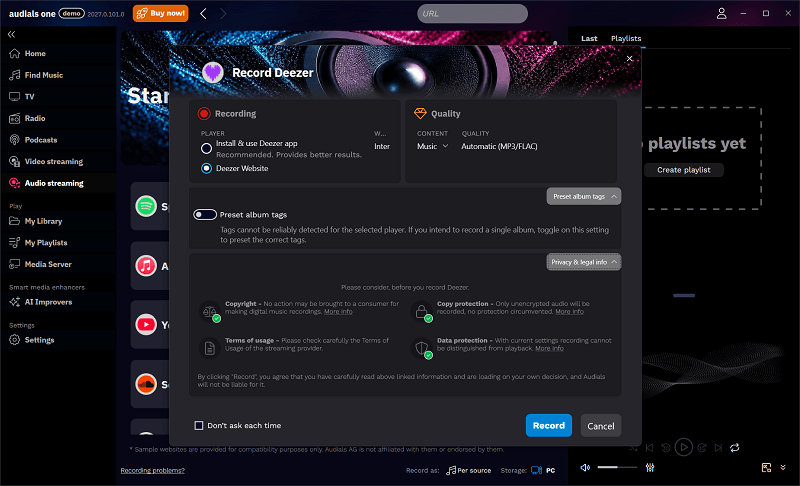Image resolution: width=800 pixels, height=486 pixels.
Task: Select Install & use Deezer app option
Action: click(206, 148)
